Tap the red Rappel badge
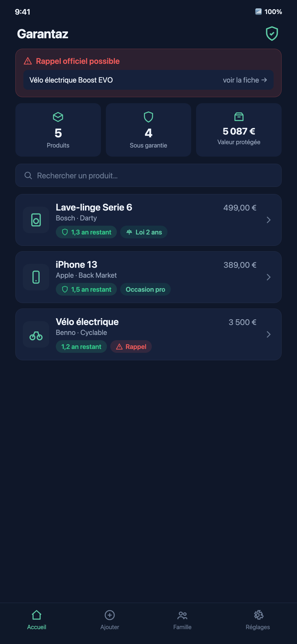 [131, 346]
